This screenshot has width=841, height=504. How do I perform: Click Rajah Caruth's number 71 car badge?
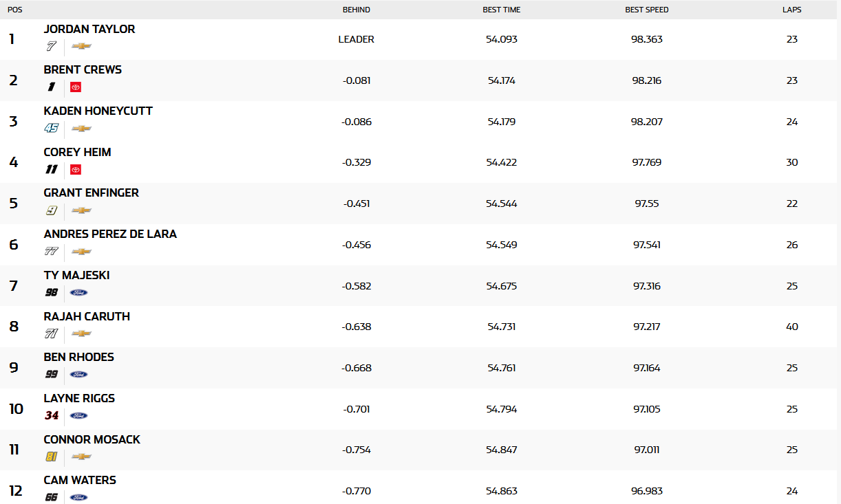[x=52, y=333]
